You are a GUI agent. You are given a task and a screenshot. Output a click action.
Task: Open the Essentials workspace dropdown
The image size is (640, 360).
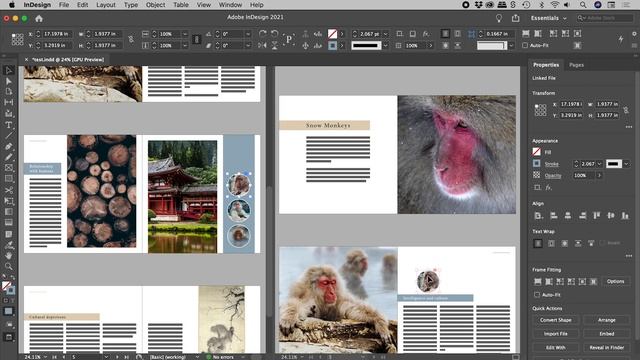[549, 18]
